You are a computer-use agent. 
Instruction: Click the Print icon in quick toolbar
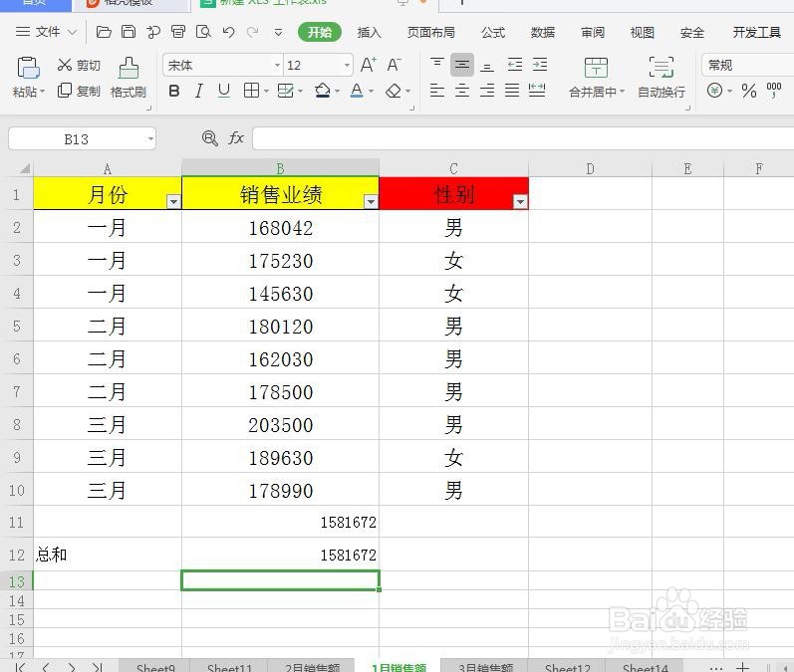pos(177,32)
